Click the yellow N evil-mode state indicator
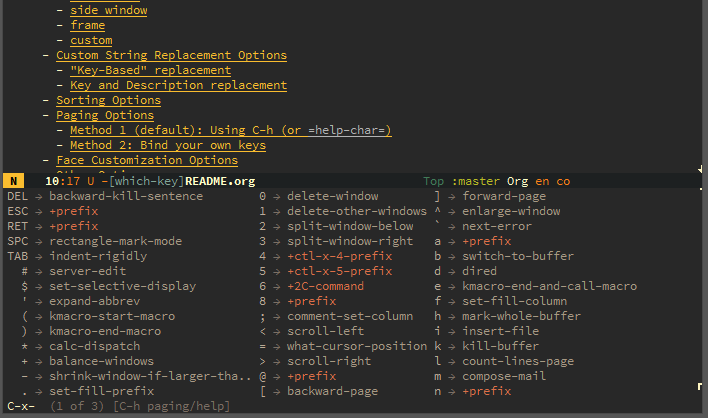This screenshot has height=418, width=708. coord(14,181)
